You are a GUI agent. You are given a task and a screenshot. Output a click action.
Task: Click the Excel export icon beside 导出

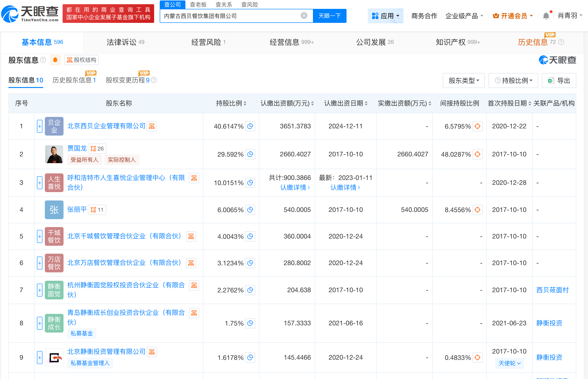552,81
